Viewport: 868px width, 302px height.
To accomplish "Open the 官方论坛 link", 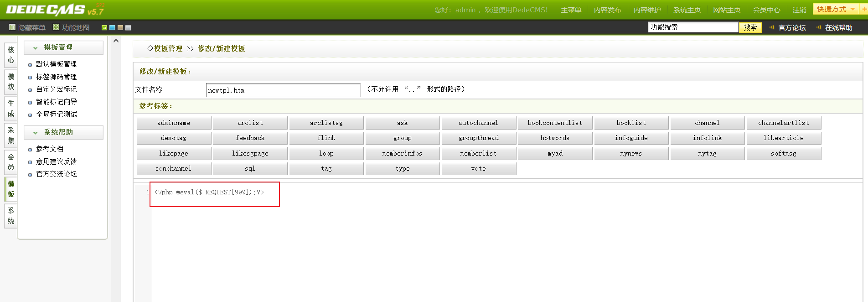I will coord(792,28).
